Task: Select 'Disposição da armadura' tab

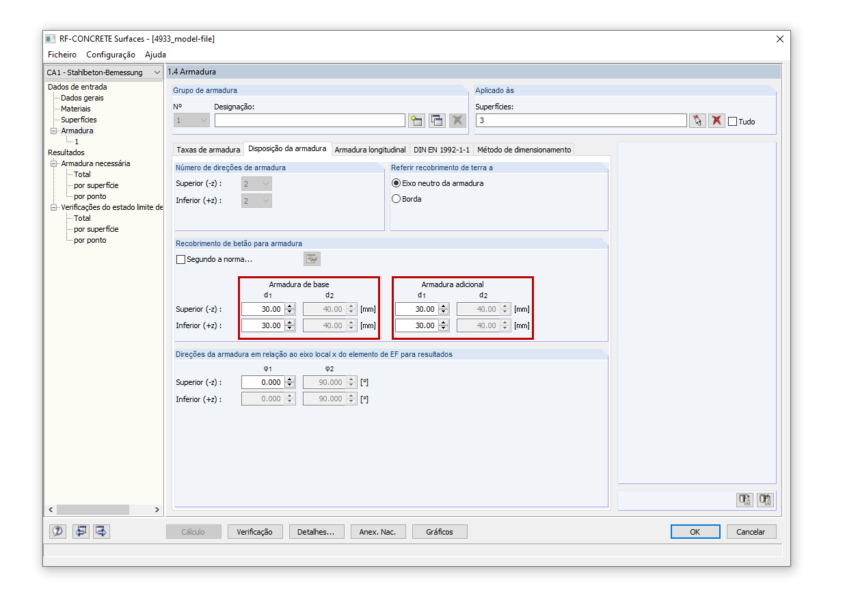Action: point(287,148)
